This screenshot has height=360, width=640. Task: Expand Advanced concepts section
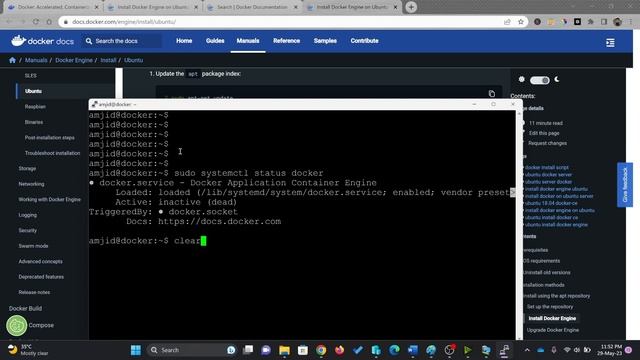coord(40,262)
